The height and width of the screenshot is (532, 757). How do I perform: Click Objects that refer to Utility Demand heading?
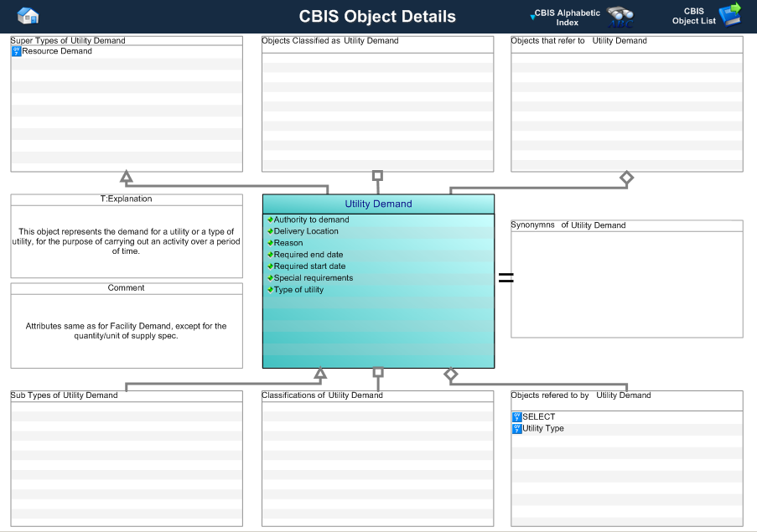click(578, 40)
